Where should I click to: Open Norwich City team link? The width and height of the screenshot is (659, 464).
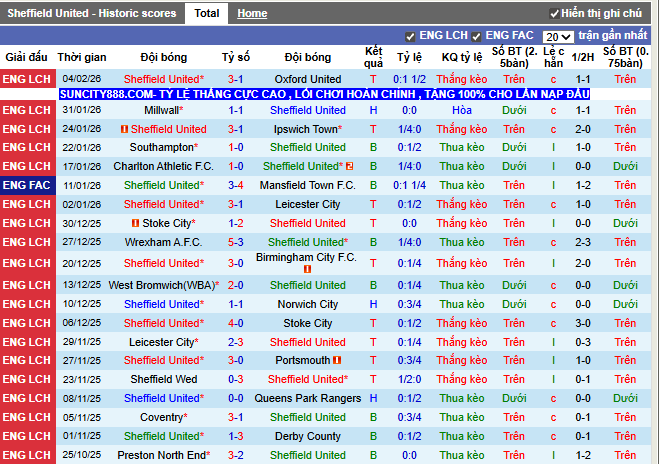click(x=308, y=304)
